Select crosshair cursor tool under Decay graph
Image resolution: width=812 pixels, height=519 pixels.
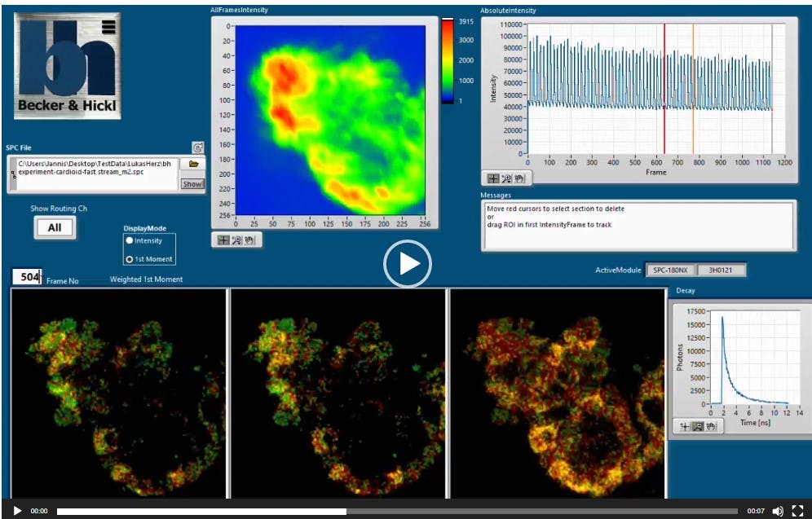[x=683, y=426]
